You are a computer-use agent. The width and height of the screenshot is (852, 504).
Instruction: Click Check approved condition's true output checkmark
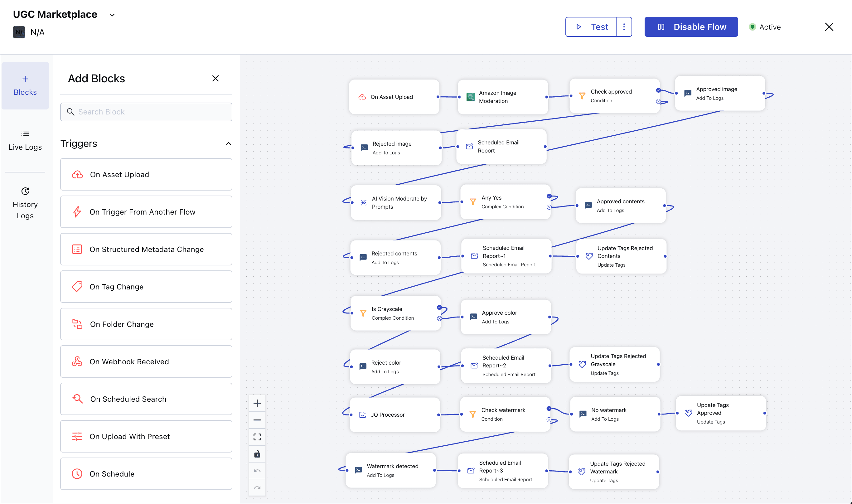658,90
